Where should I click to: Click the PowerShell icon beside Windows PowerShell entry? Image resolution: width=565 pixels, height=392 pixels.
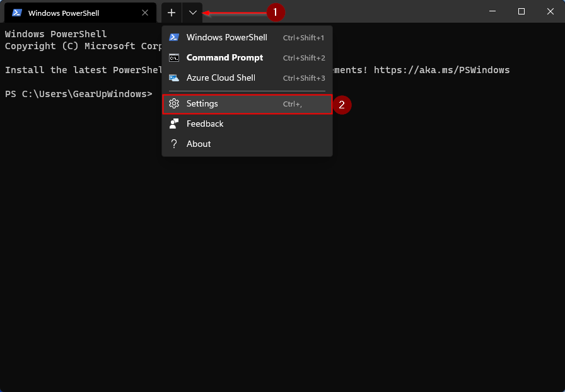point(173,37)
